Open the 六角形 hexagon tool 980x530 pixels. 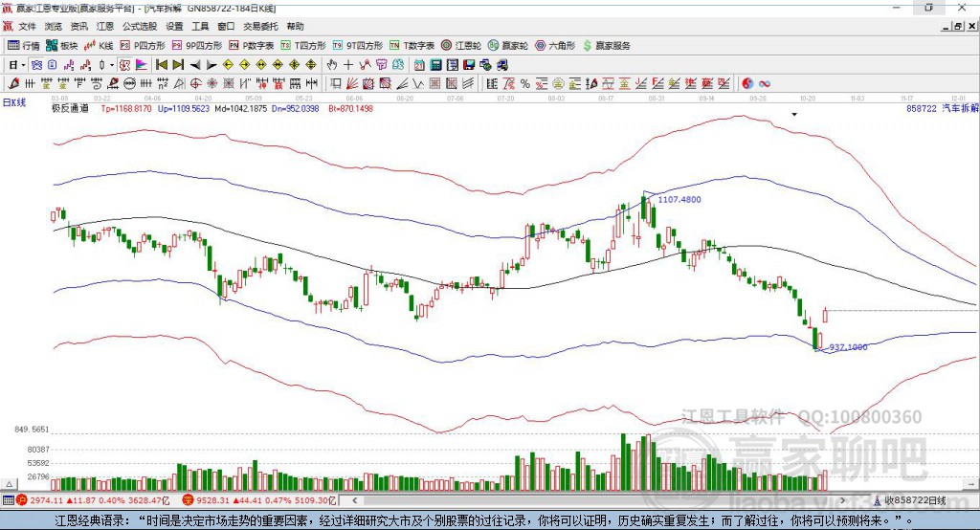(x=555, y=46)
